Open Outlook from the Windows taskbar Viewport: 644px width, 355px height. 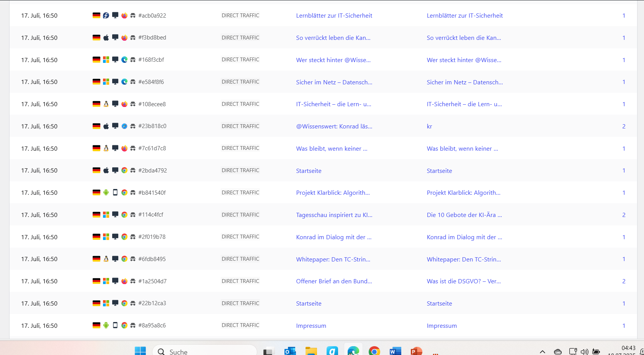click(x=290, y=351)
